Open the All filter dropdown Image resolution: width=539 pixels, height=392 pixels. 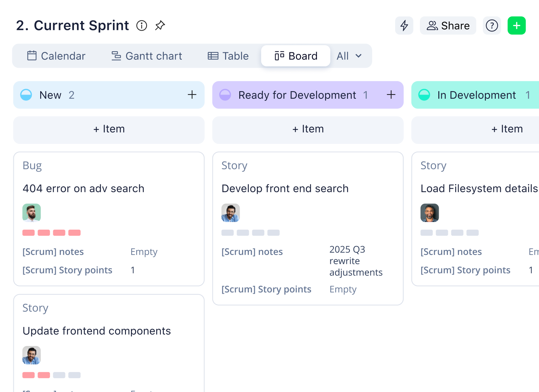(x=348, y=56)
